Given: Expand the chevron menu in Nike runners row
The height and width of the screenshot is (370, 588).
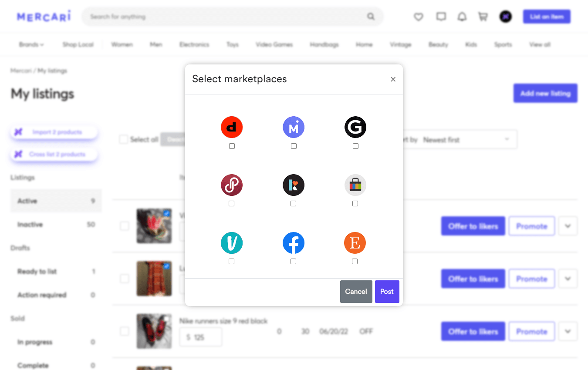Looking at the screenshot, I should coord(568,332).
